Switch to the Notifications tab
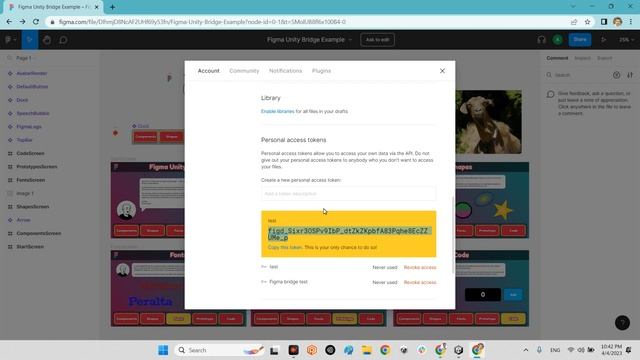The width and height of the screenshot is (640, 360). tap(285, 71)
